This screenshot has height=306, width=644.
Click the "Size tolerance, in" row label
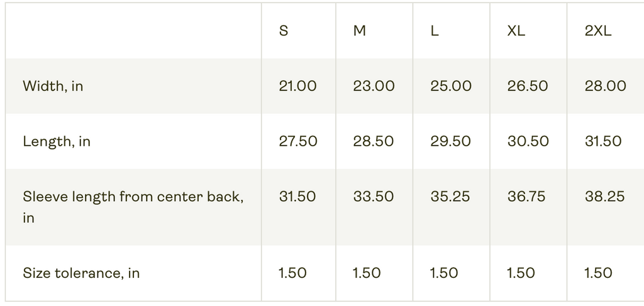click(x=81, y=273)
